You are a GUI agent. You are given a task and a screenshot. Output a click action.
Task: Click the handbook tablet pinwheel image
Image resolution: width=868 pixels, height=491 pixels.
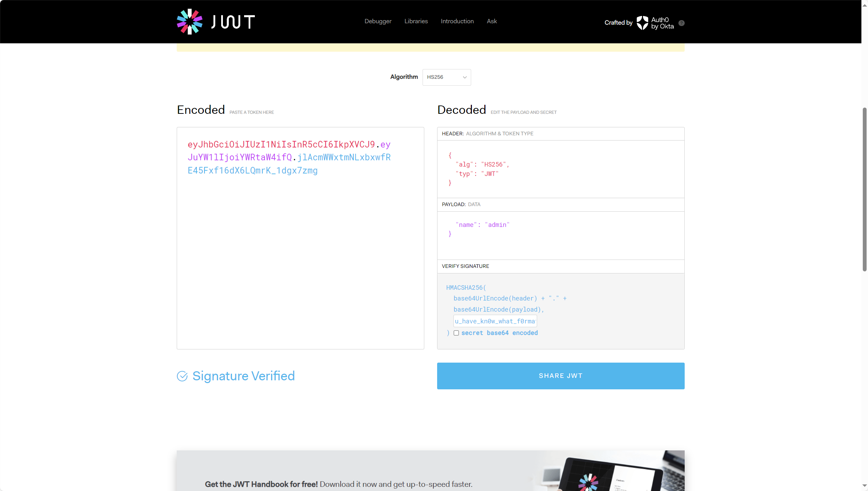point(588,482)
